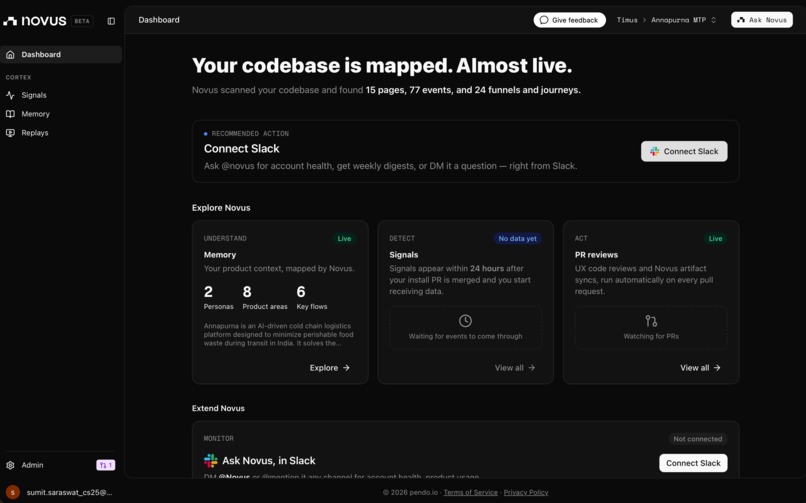806x503 pixels.
Task: Open the Privacy Policy link
Action: pos(526,492)
